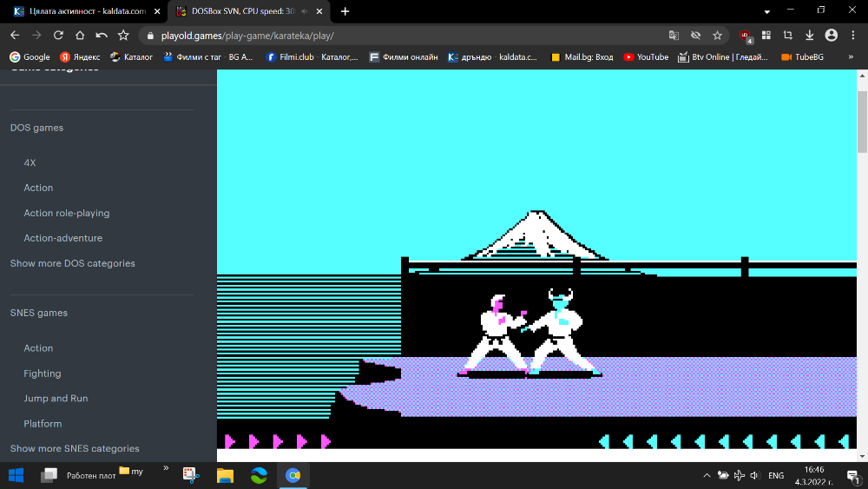
Task: Expand Show more SNES categories
Action: tap(75, 448)
